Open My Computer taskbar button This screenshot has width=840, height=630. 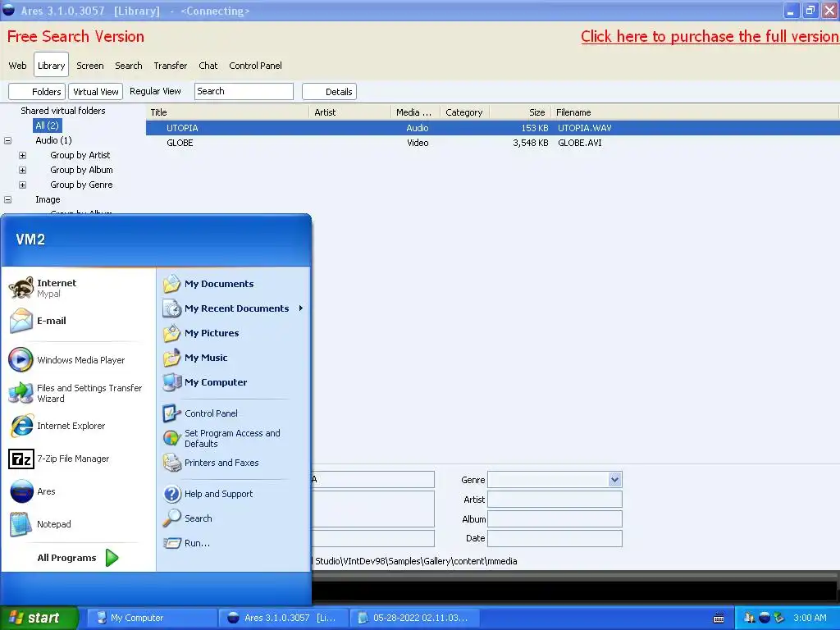click(x=151, y=618)
